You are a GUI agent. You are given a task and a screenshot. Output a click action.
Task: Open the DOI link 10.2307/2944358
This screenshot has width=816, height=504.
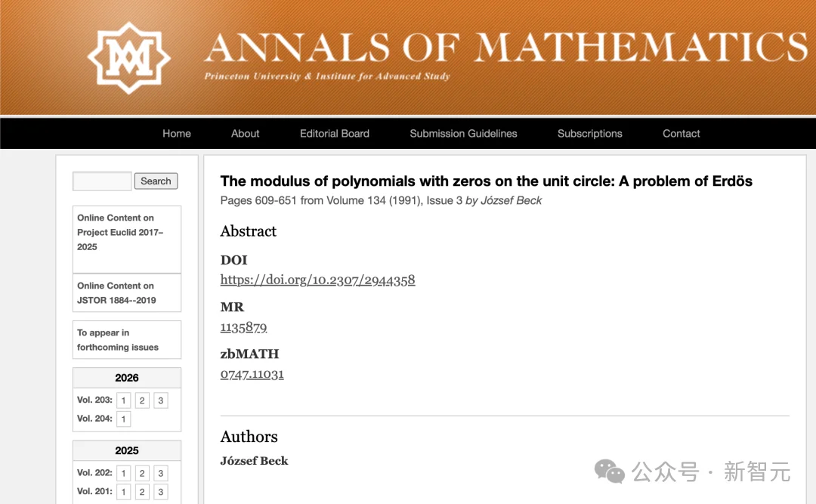click(317, 280)
